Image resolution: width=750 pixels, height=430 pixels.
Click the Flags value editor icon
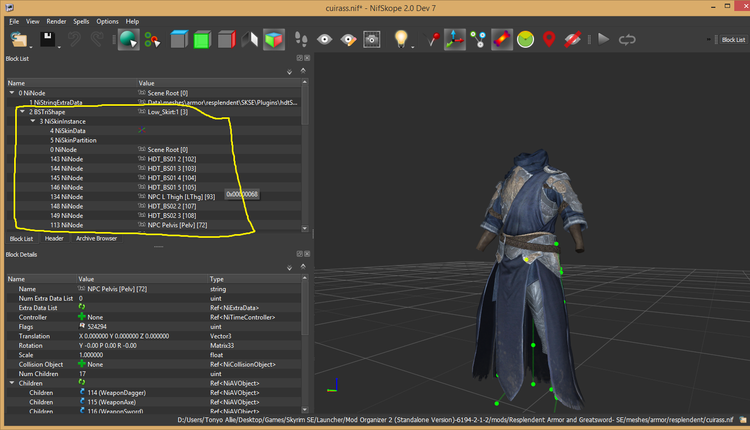82,326
